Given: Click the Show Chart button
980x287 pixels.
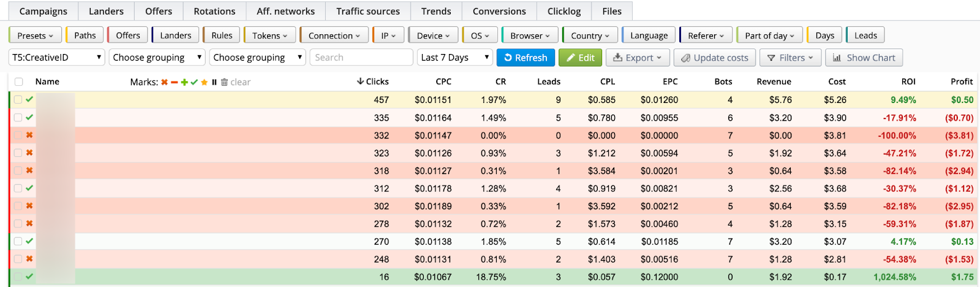Looking at the screenshot, I should point(864,58).
